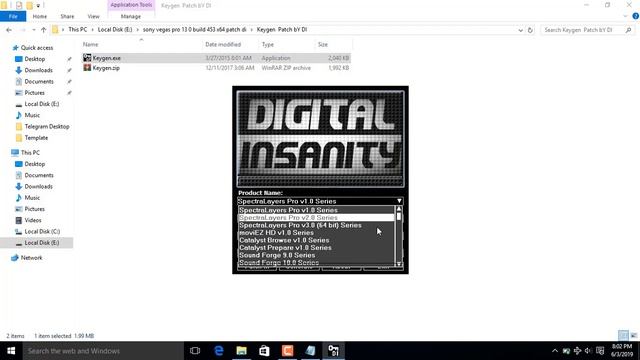Viewport: 640px width, 360px height.
Task: Go back to previous folder
Action: pos(9,30)
